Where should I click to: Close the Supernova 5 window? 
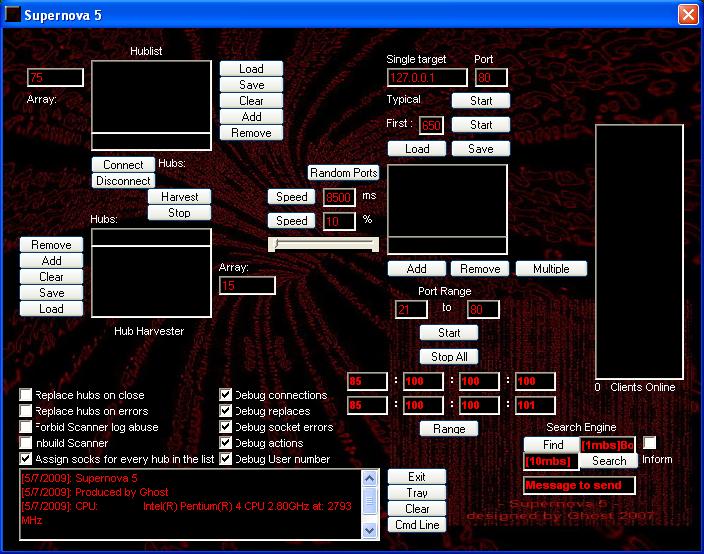pos(688,14)
